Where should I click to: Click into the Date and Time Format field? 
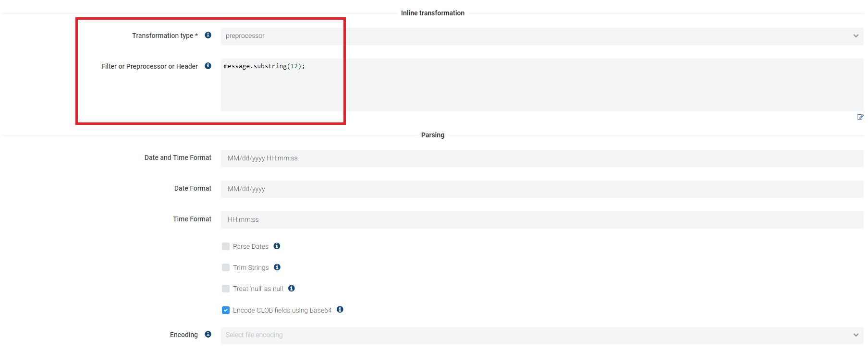coord(541,158)
